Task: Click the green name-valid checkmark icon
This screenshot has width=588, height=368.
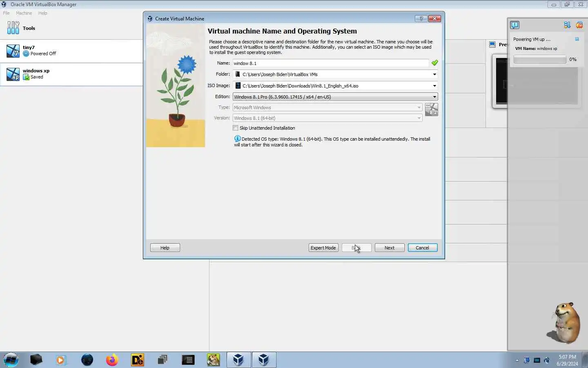Action: [x=435, y=63]
